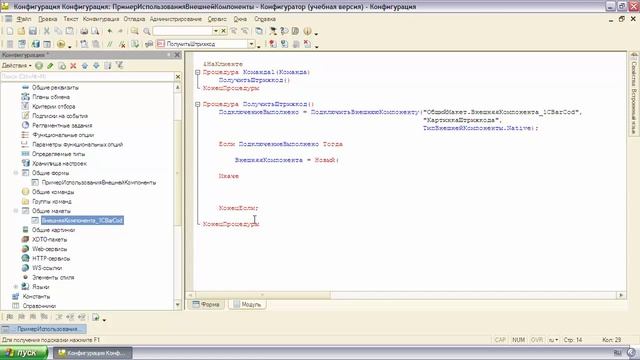Click the configuration tree search input
This screenshot has height=360, width=640.
coord(87,77)
